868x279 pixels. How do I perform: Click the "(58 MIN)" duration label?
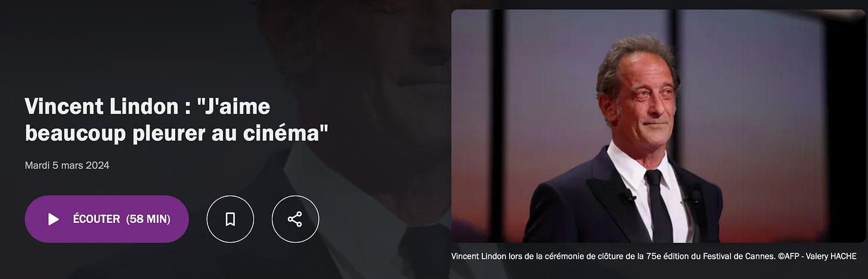tap(148, 219)
